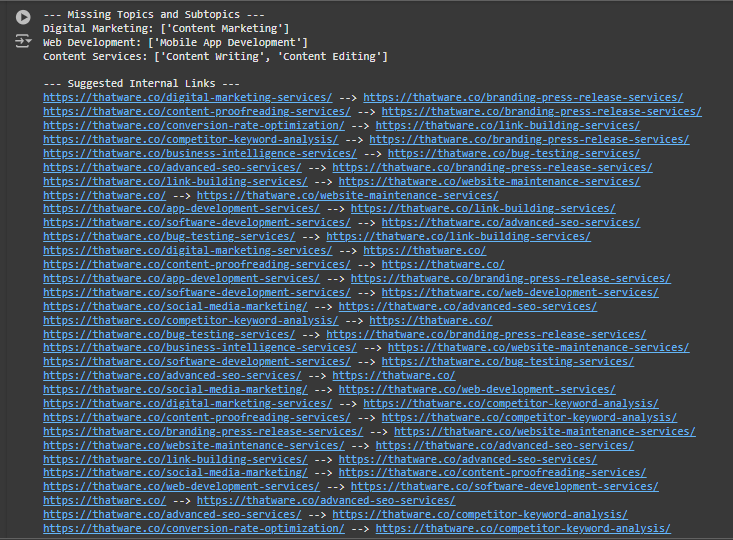Select the 'Content Services' output line
Screen dimensions: 733x540
point(215,57)
